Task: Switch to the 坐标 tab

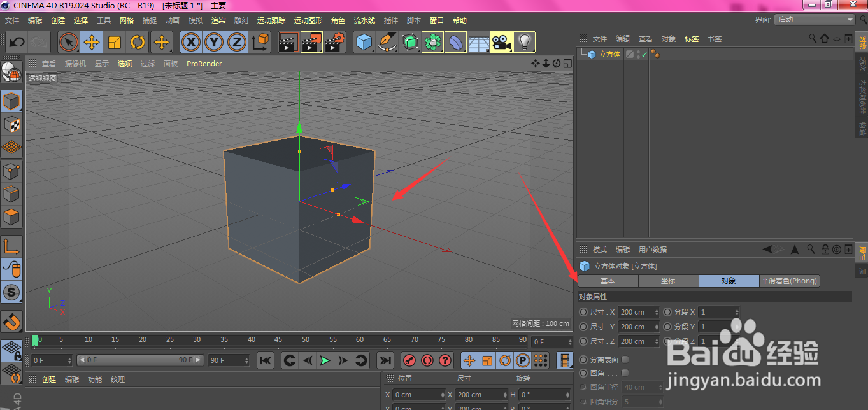Action: (x=668, y=281)
